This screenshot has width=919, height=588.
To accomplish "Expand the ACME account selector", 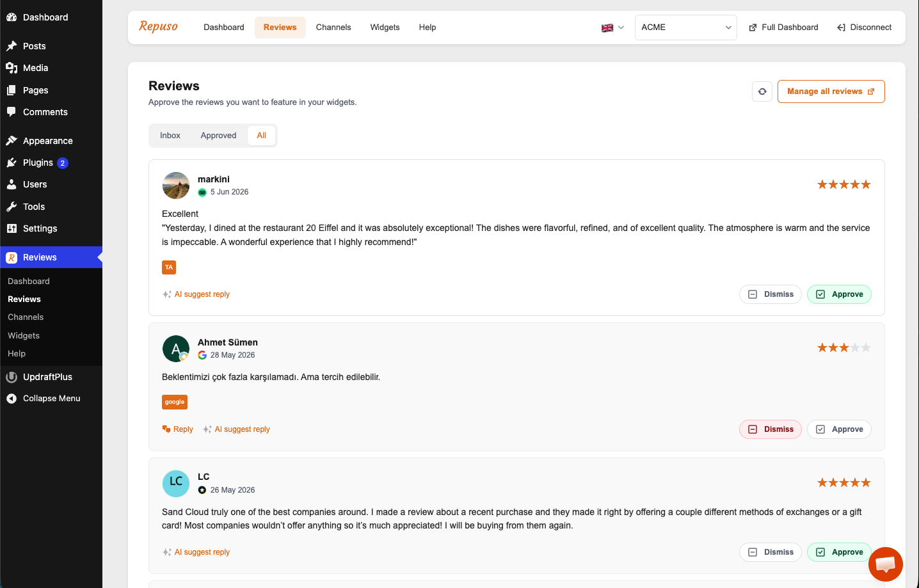I will coord(685,28).
